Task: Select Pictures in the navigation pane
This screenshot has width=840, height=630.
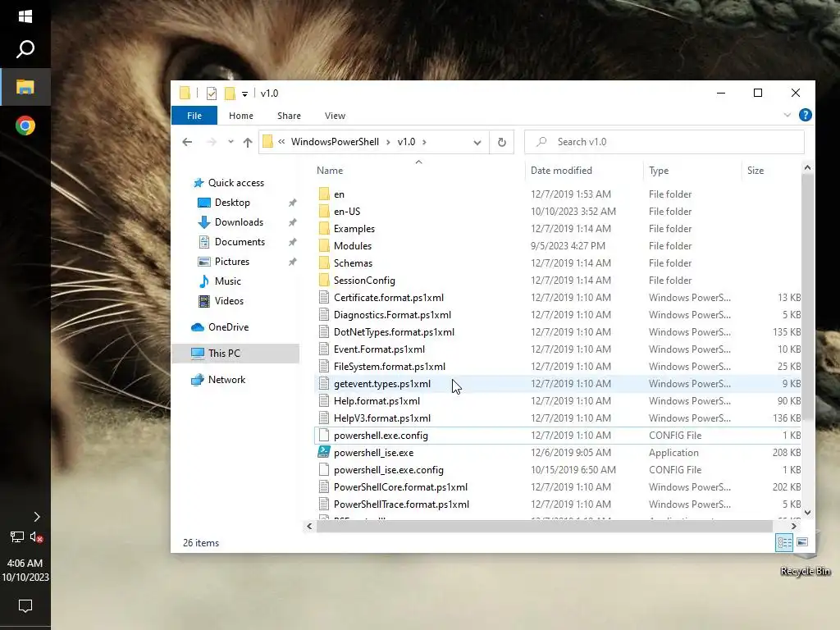Action: 231,262
